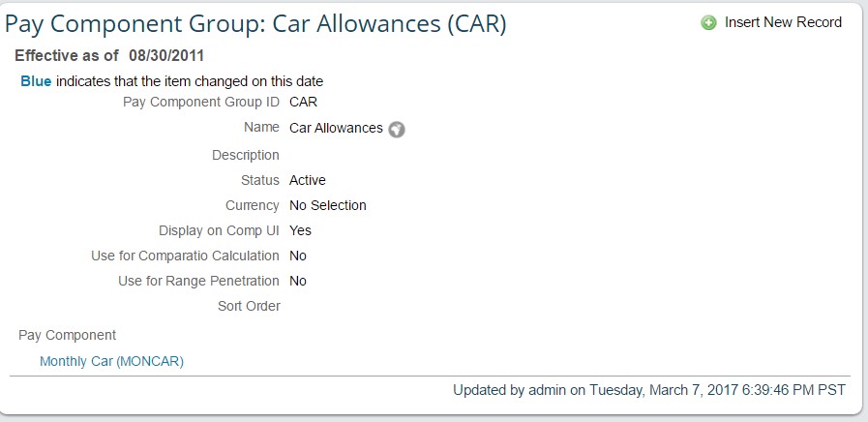Click the Updated by admin timestamp text

click(x=649, y=390)
